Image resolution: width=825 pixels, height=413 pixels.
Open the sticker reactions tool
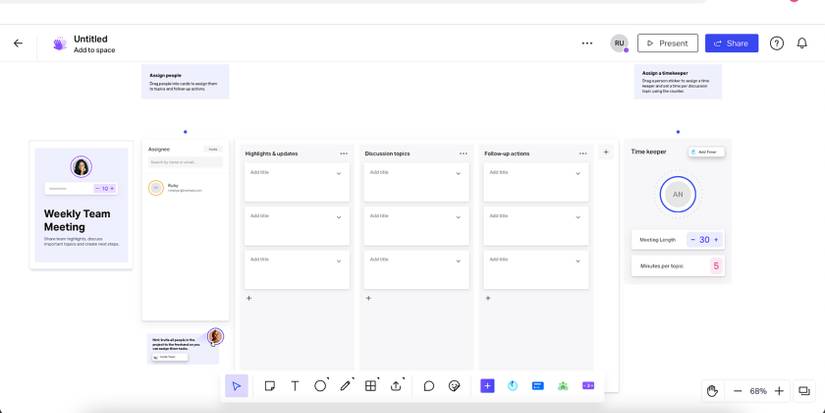coord(454,386)
